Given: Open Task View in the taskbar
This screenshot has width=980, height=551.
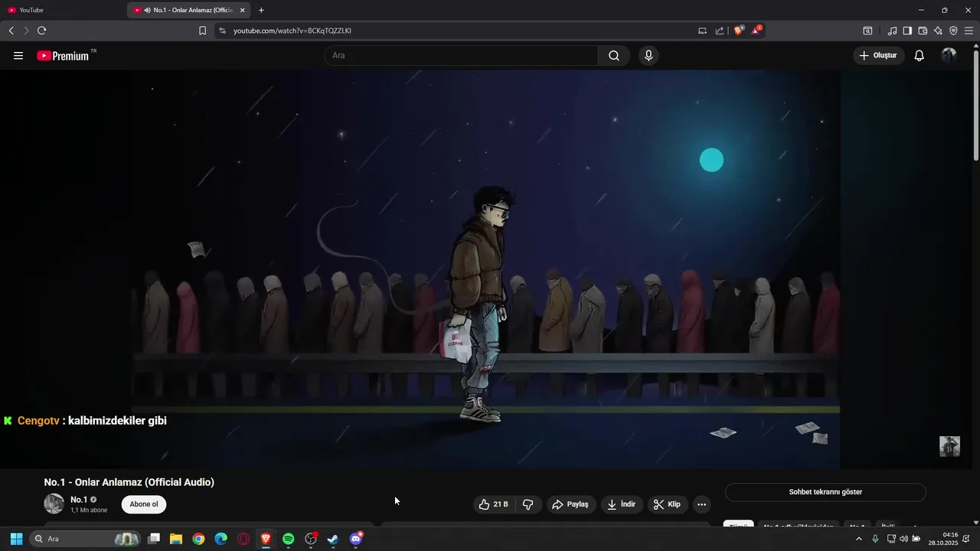Looking at the screenshot, I should (x=154, y=539).
